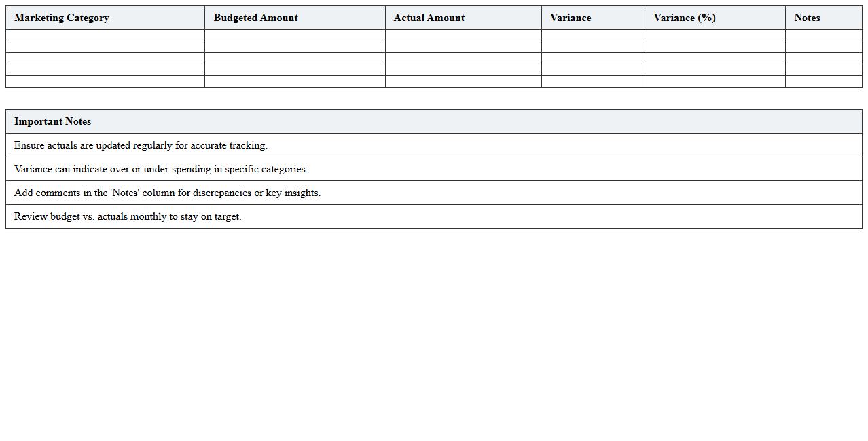Click the first empty Variance (%) cell
Screen dimensions: 868x441
[715, 36]
